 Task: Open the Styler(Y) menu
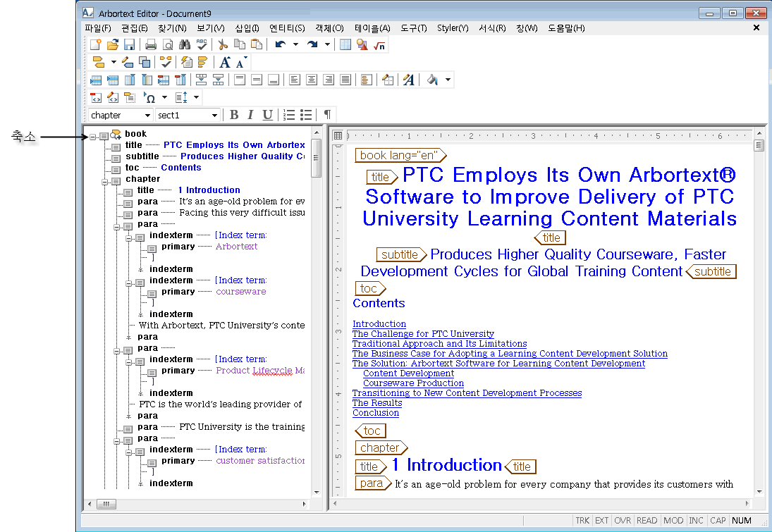point(453,28)
